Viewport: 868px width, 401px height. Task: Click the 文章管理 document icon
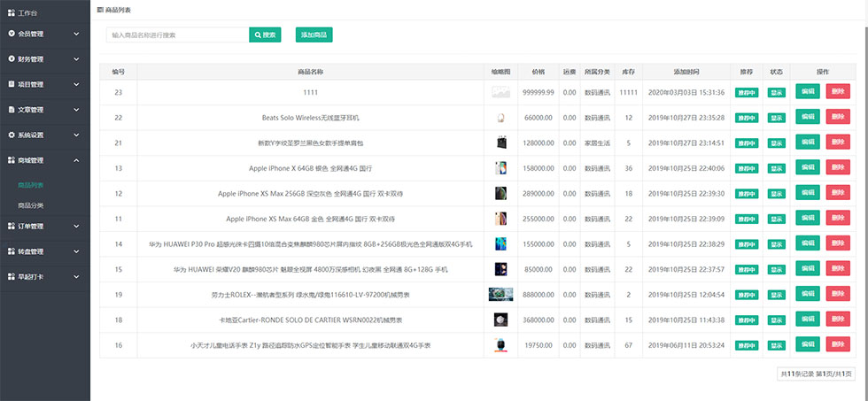click(x=12, y=110)
